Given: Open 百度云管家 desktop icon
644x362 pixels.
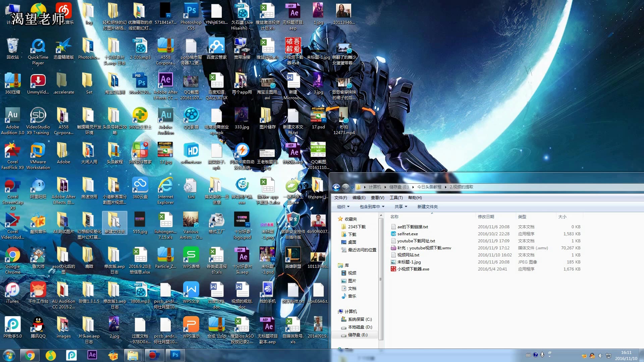Looking at the screenshot, I should coord(216,49).
